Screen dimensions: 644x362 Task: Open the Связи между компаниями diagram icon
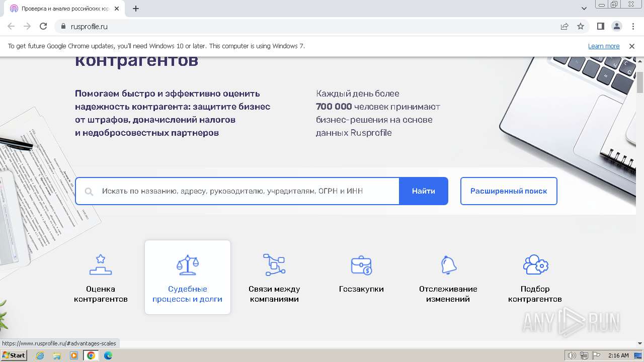pyautogui.click(x=274, y=265)
